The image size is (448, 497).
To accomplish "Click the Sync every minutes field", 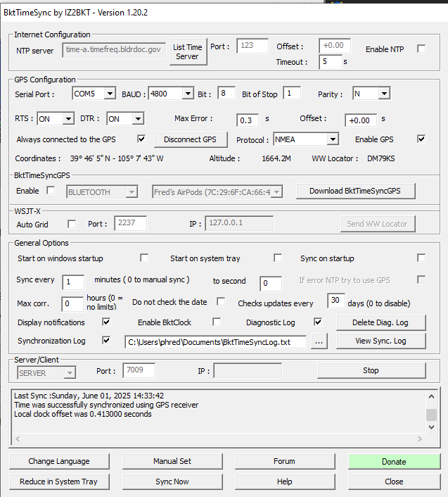I will (73, 282).
